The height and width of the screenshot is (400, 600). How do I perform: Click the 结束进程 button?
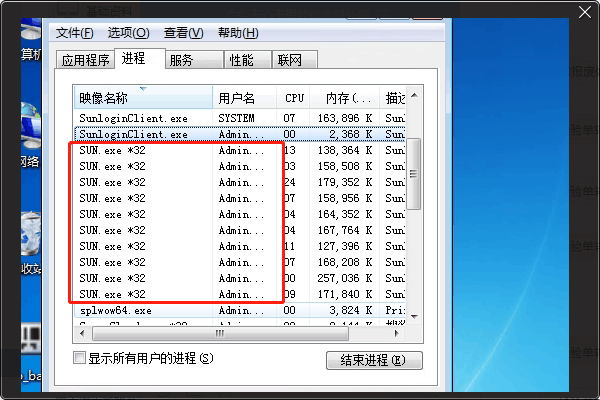pyautogui.click(x=374, y=360)
